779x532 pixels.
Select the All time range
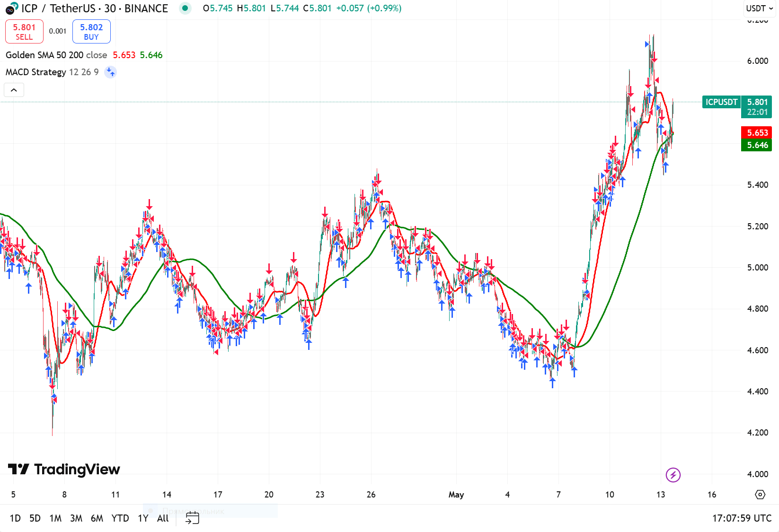(163, 518)
